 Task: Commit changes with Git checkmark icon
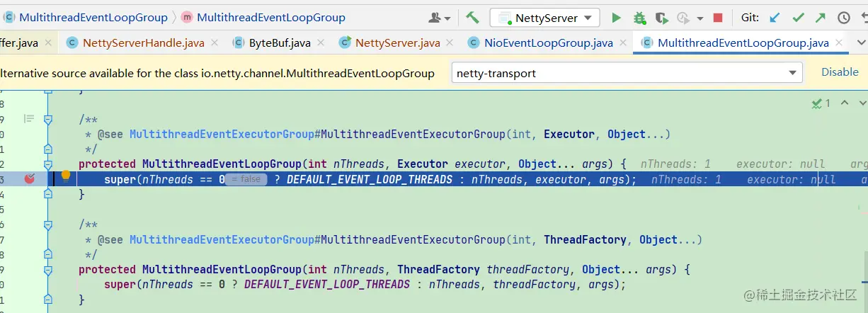[x=798, y=18]
